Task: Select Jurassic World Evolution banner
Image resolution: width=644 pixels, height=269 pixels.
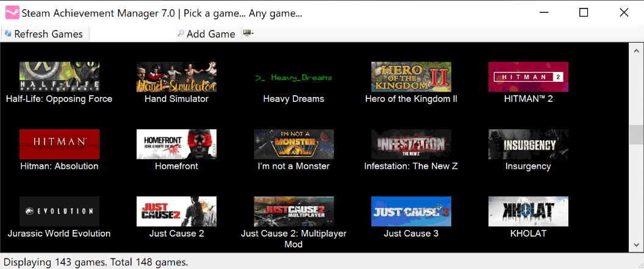Action: [59, 212]
